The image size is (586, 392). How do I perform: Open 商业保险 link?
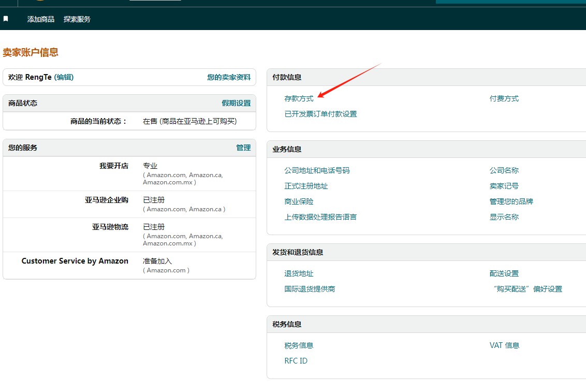299,201
